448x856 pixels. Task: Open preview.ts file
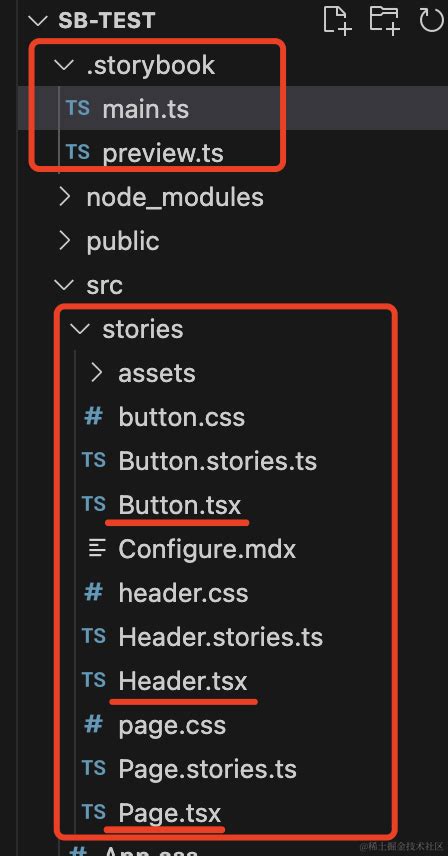point(163,153)
